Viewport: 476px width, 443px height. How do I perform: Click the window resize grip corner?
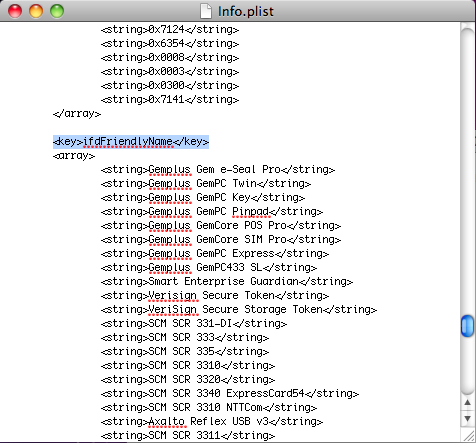pyautogui.click(x=469, y=436)
